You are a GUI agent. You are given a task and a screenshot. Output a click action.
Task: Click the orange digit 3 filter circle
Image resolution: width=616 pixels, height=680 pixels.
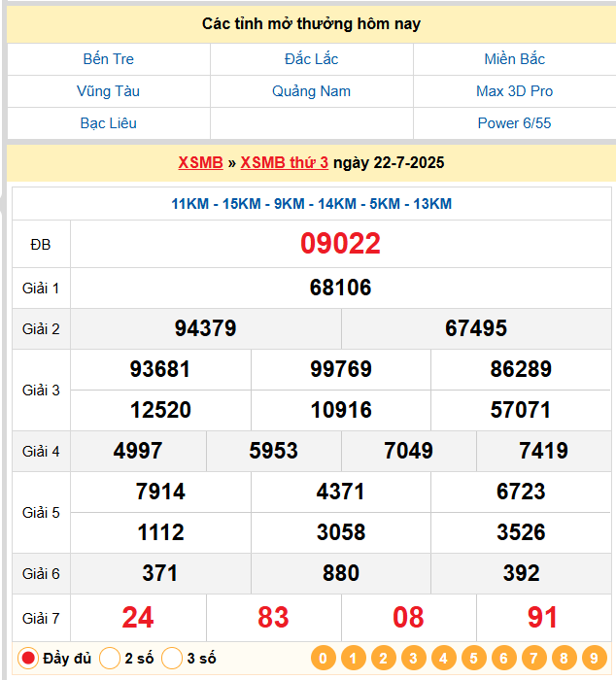413,658
